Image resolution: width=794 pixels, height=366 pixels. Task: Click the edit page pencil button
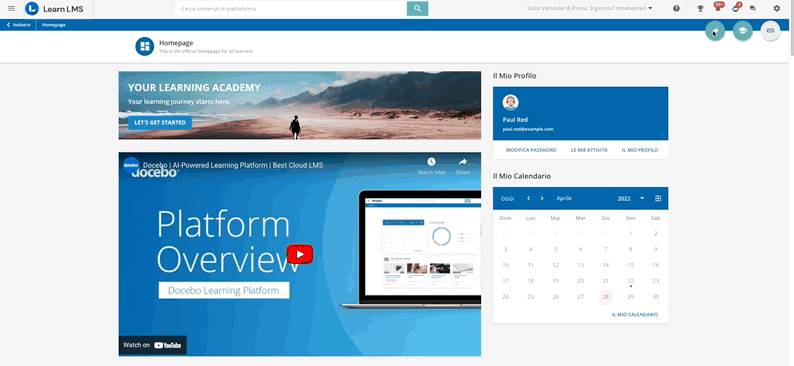click(715, 31)
